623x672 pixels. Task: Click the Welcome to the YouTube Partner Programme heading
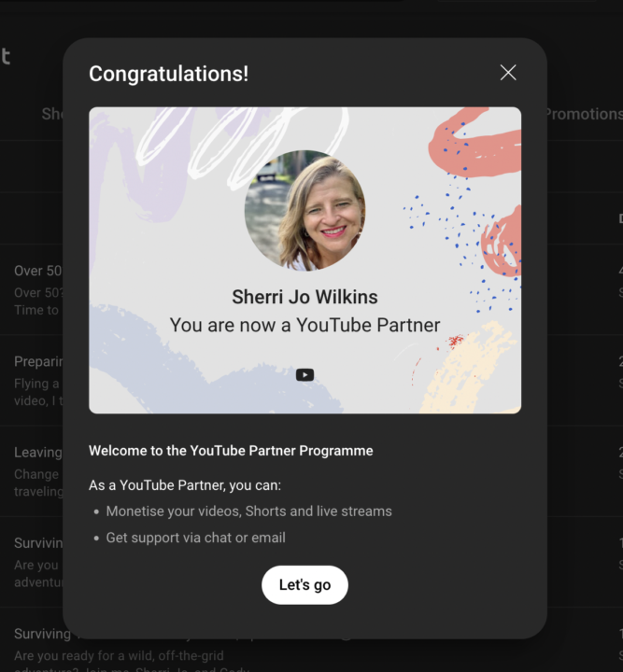click(231, 451)
